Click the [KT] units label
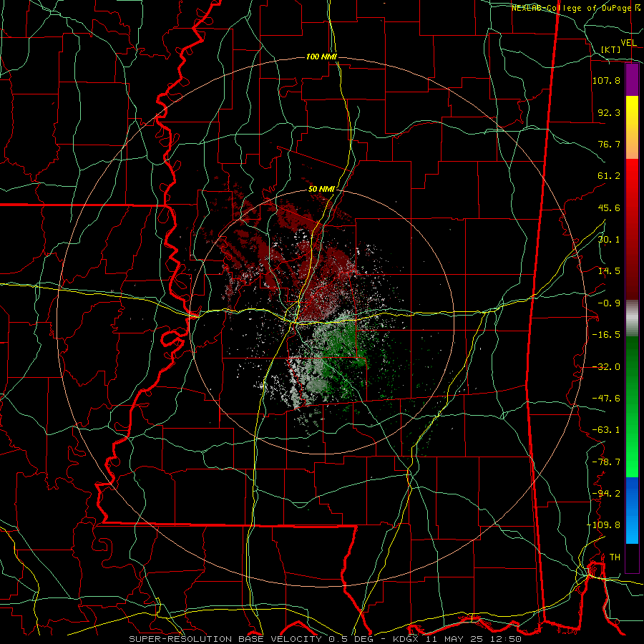 click(611, 49)
